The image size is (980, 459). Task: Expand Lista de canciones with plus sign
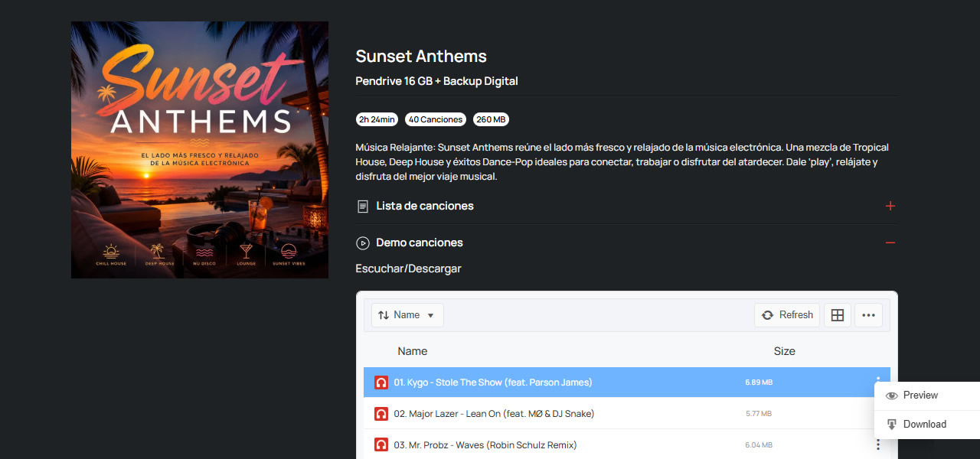tap(890, 206)
